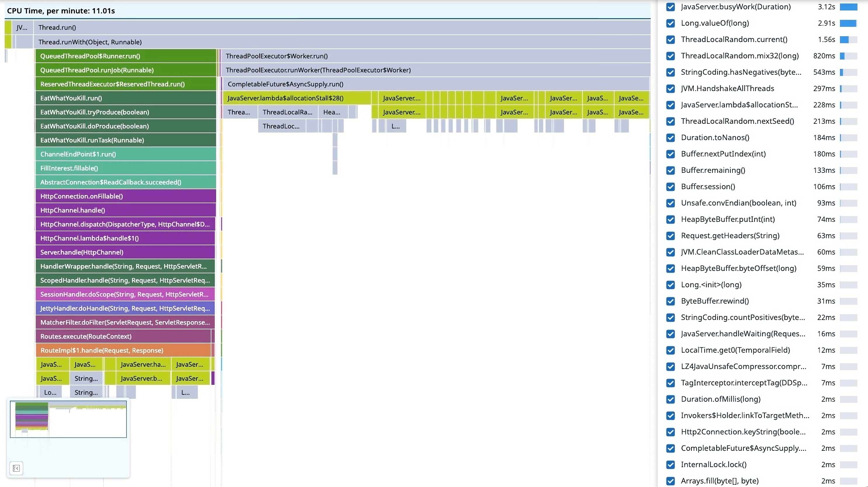This screenshot has width=868, height=487.
Task: Click the minimap flame graph thumbnail
Action: [x=68, y=419]
